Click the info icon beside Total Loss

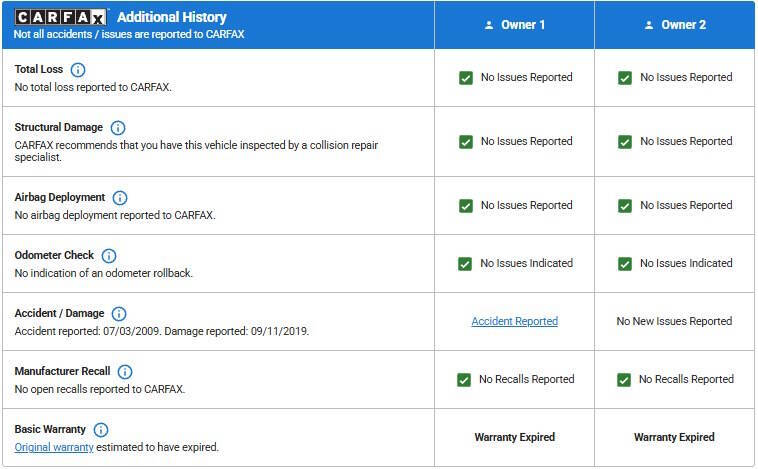pyautogui.click(x=78, y=70)
